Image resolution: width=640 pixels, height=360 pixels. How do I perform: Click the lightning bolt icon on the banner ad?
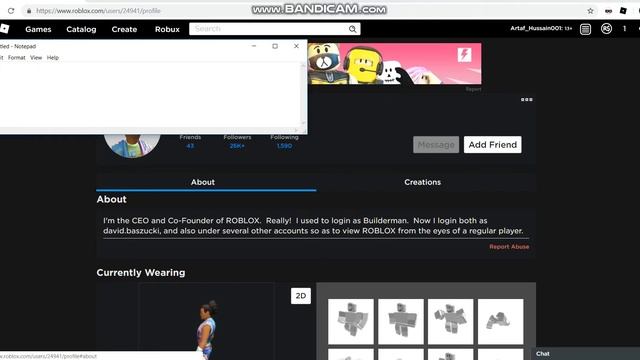point(464,55)
